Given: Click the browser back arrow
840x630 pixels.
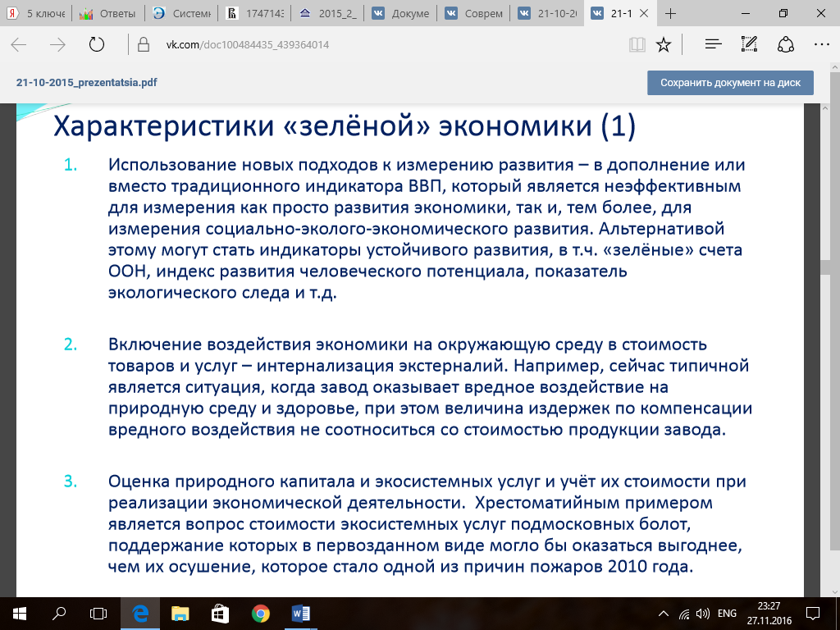Looking at the screenshot, I should pos(19,45).
